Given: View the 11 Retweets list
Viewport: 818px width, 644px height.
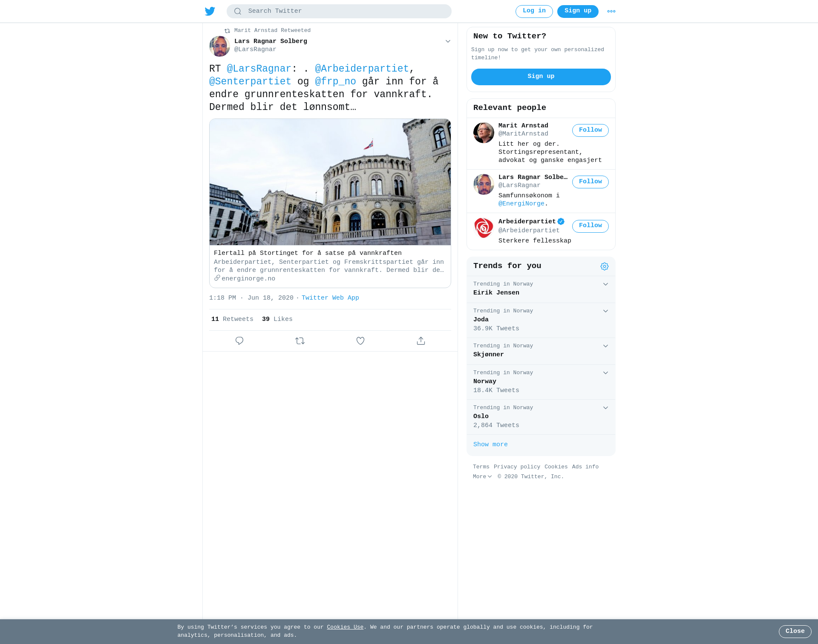Looking at the screenshot, I should coord(232,319).
